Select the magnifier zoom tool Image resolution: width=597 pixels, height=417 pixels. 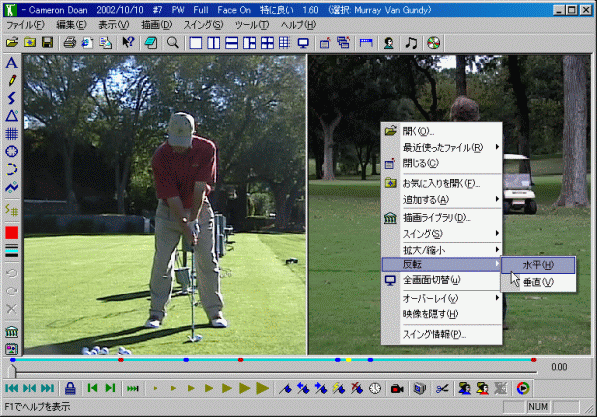pos(173,43)
